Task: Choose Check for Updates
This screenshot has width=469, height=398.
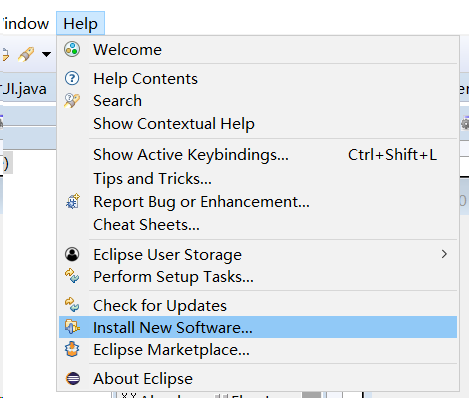Action: (160, 306)
